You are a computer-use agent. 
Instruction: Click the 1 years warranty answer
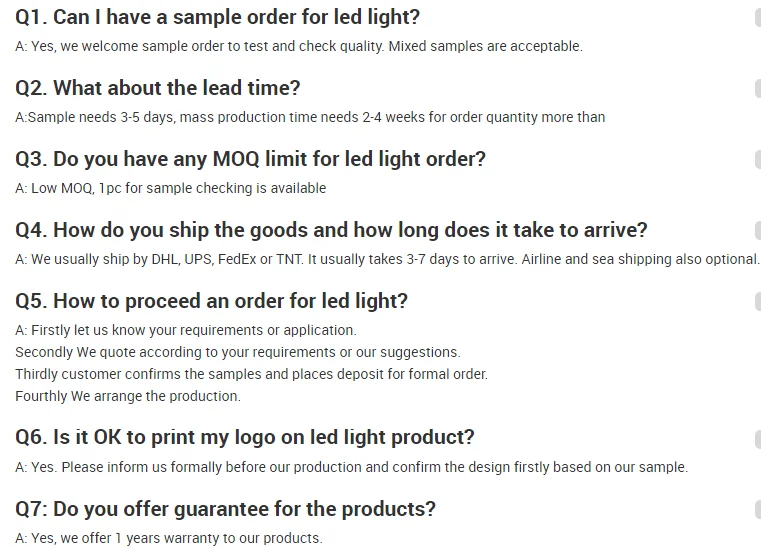click(x=169, y=538)
